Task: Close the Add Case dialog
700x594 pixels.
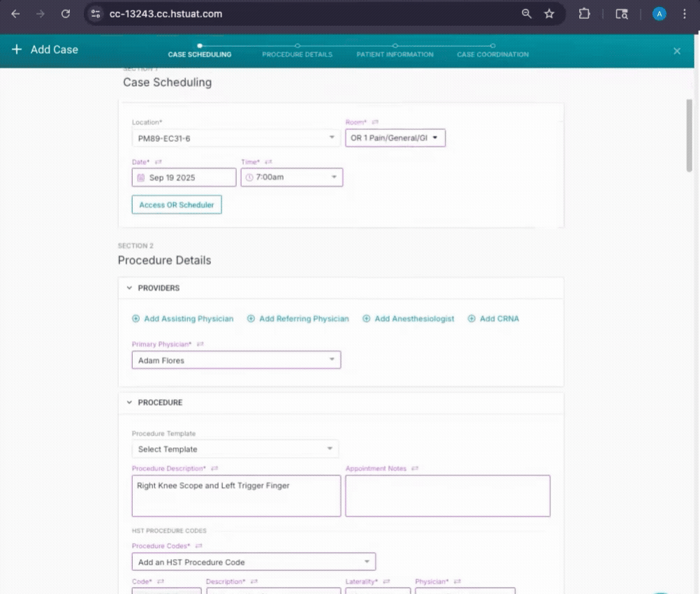Action: [676, 51]
